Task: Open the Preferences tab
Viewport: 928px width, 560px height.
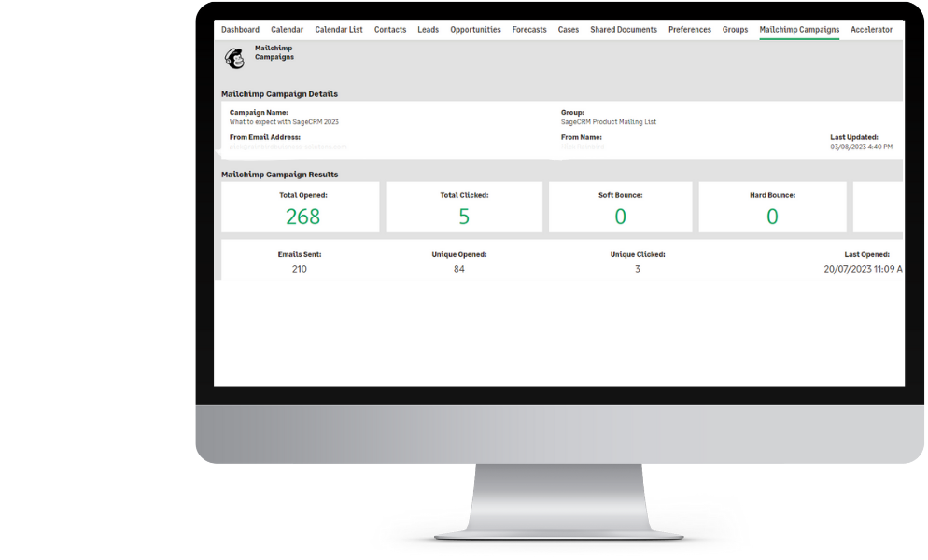Action: pos(690,30)
